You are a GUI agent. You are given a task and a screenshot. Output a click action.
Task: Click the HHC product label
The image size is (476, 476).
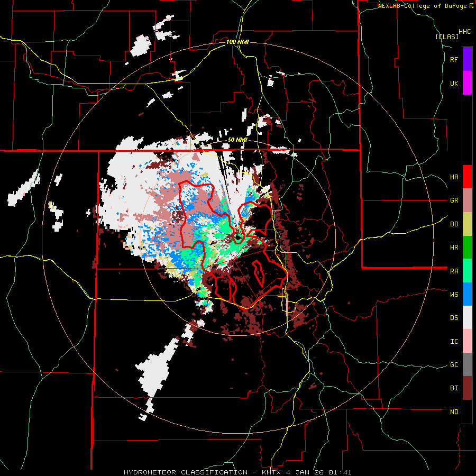point(465,32)
